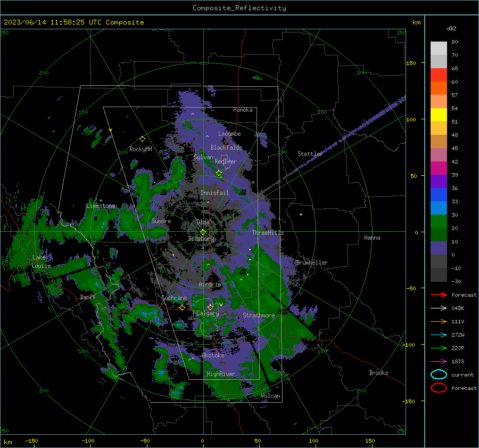The width and height of the screenshot is (479, 448).
Task: Click the Stettler city label
Action: [x=310, y=153]
